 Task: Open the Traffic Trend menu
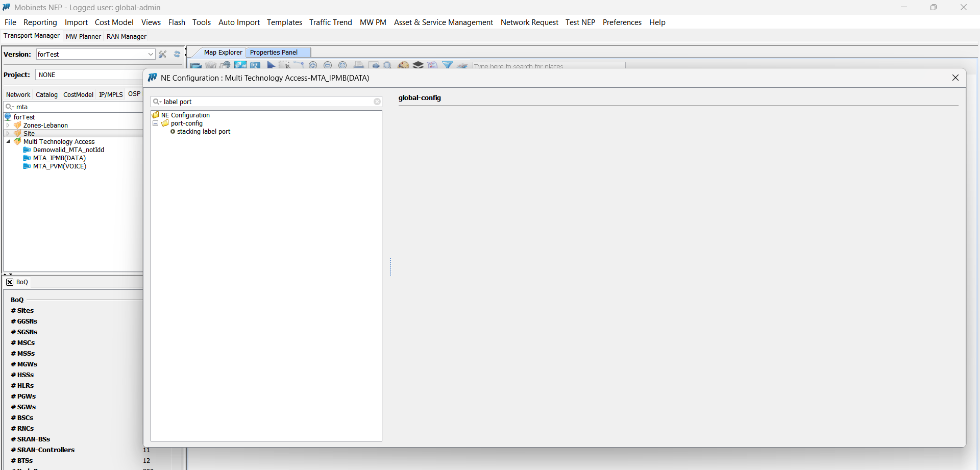point(330,22)
